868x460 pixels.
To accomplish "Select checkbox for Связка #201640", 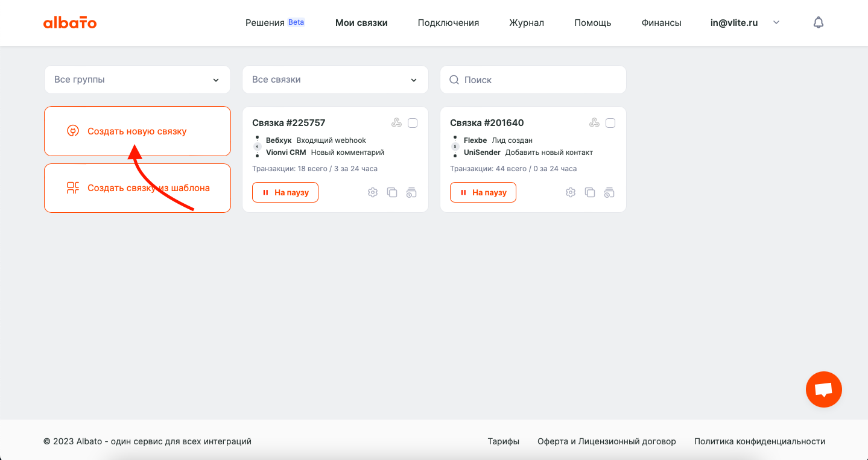I will point(610,123).
